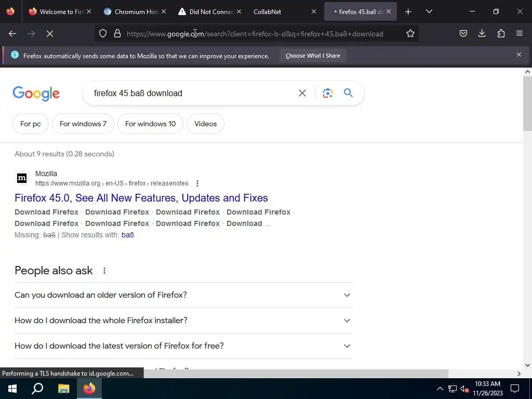Open options for Mozilla result

coord(197,183)
